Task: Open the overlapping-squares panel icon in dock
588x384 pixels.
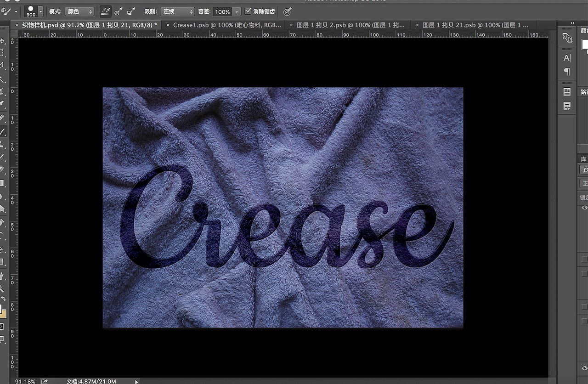Action: click(x=567, y=38)
